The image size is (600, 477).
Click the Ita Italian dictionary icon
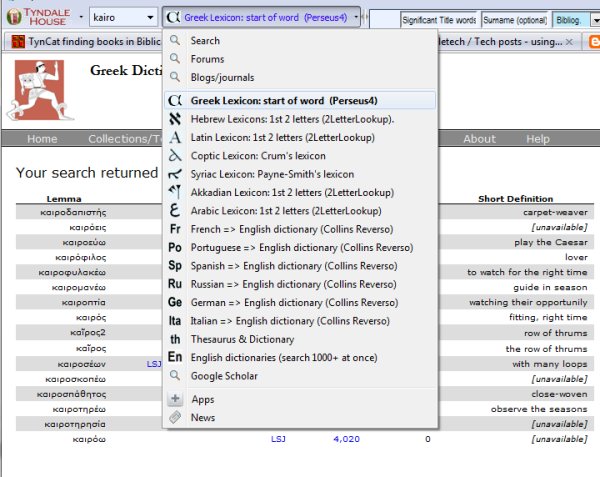tap(175, 321)
